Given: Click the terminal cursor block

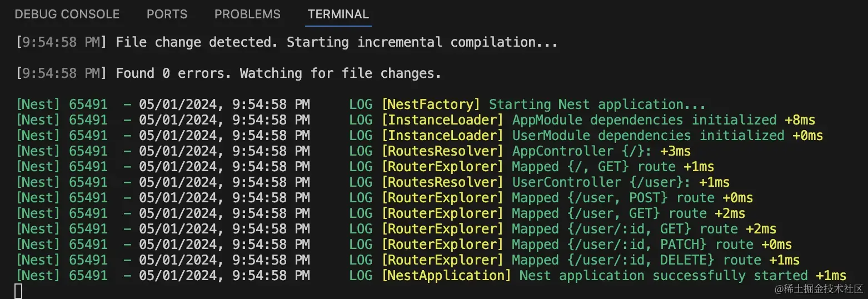Looking at the screenshot, I should tap(18, 291).
